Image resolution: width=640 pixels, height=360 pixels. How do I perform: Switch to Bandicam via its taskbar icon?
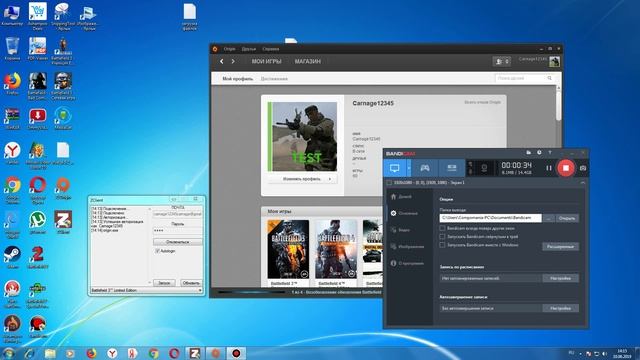click(x=236, y=353)
